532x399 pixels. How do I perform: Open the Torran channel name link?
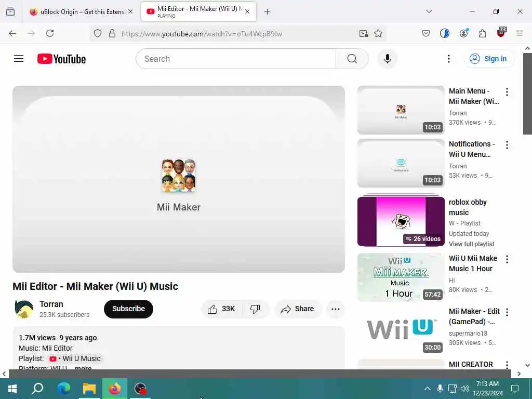click(x=51, y=304)
